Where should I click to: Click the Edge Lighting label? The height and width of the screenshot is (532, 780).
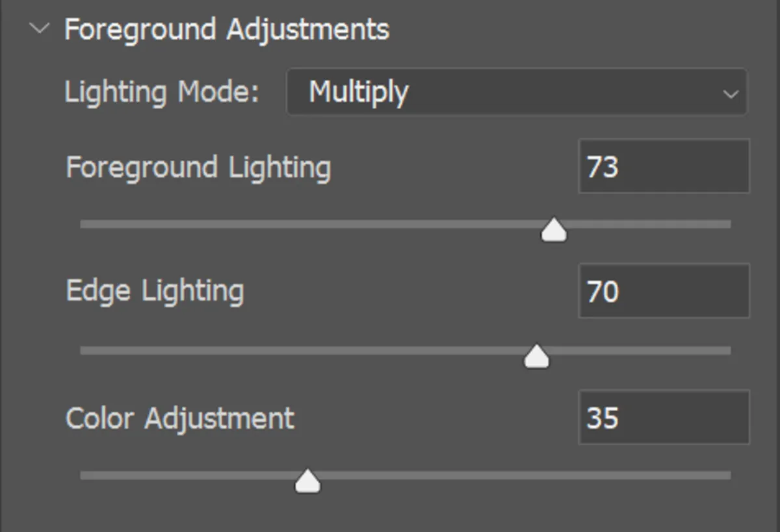pos(155,291)
